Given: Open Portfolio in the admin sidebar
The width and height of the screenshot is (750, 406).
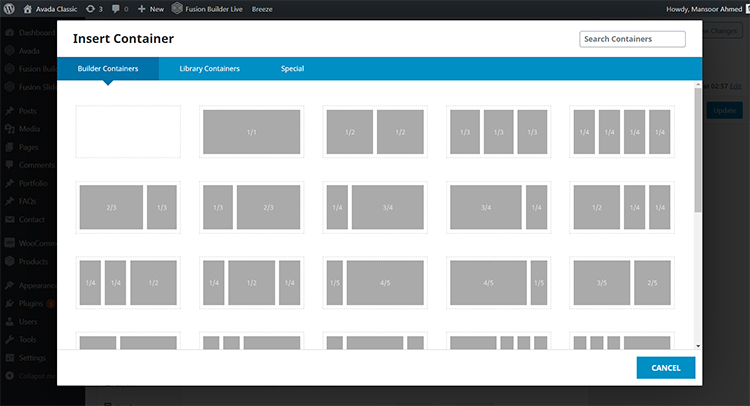Looking at the screenshot, I should click(x=27, y=183).
